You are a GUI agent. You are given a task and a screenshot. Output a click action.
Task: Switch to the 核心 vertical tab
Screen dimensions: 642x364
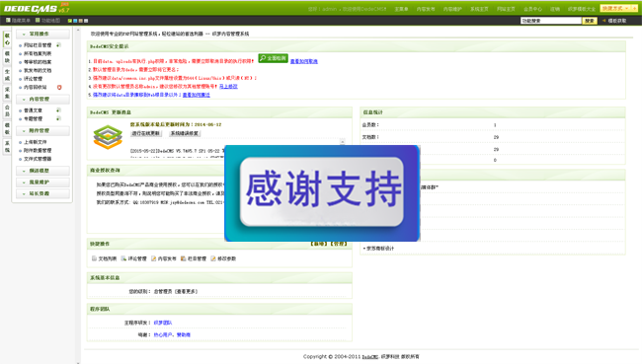[x=7, y=39]
